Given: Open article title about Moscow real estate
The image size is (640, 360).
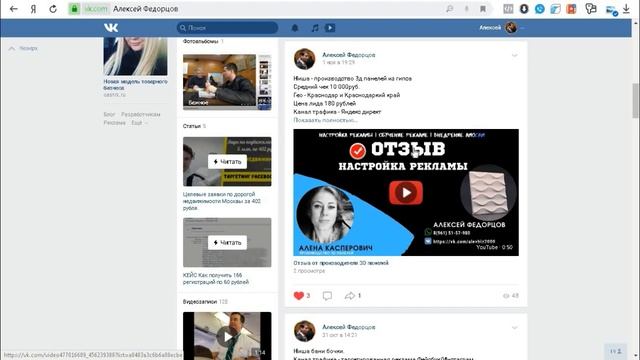Looking at the screenshot, I should coord(222,201).
